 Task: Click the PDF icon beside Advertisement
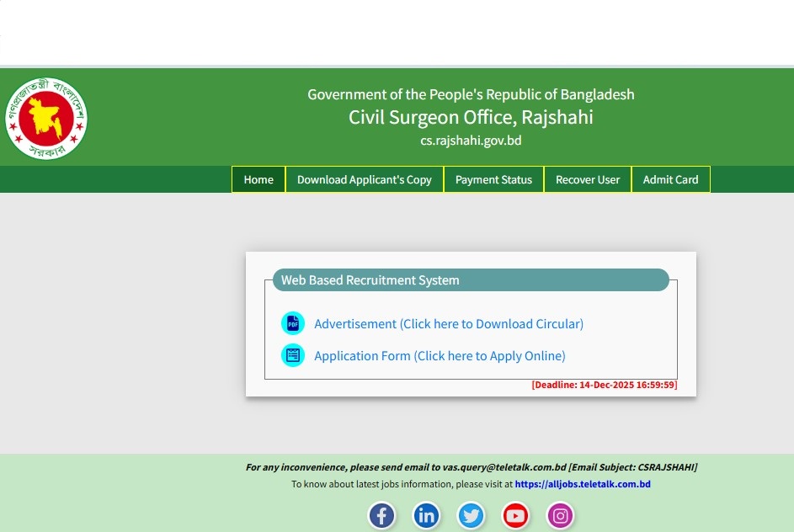click(x=293, y=323)
